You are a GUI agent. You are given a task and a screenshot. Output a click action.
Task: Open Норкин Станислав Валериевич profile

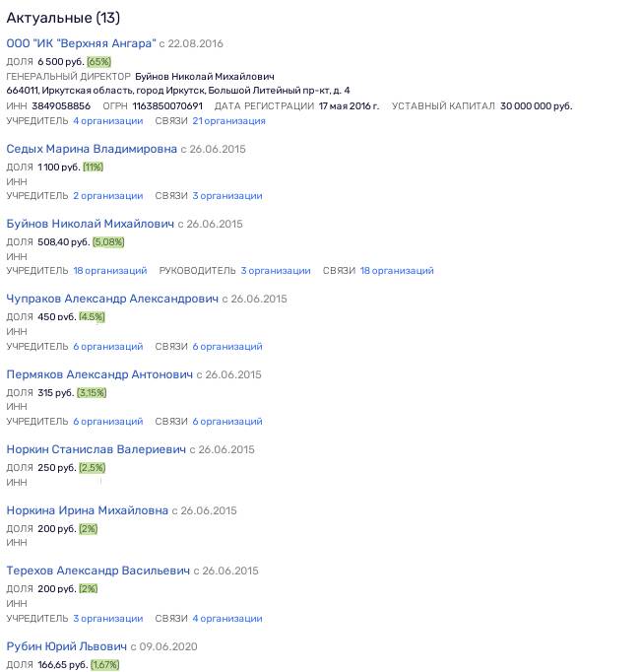pyautogui.click(x=96, y=450)
